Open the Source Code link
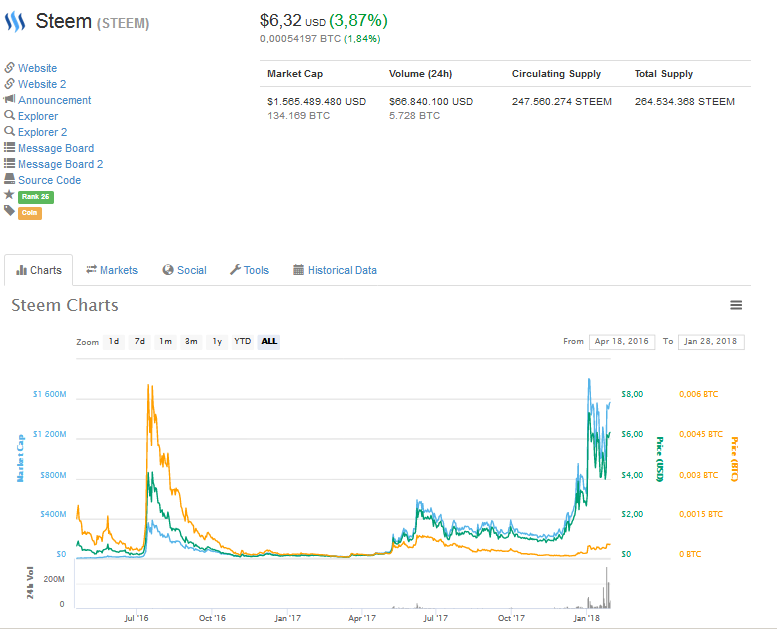The image size is (777, 629). pyautogui.click(x=50, y=180)
